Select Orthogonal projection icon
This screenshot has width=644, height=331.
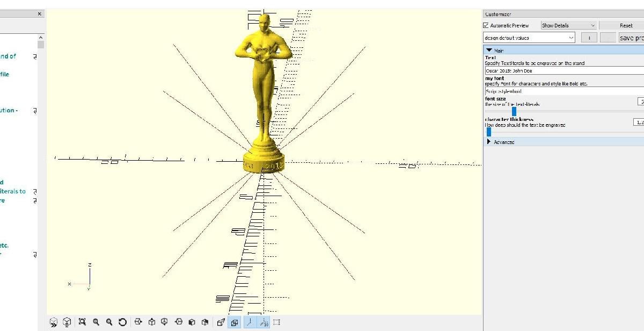(x=235, y=322)
